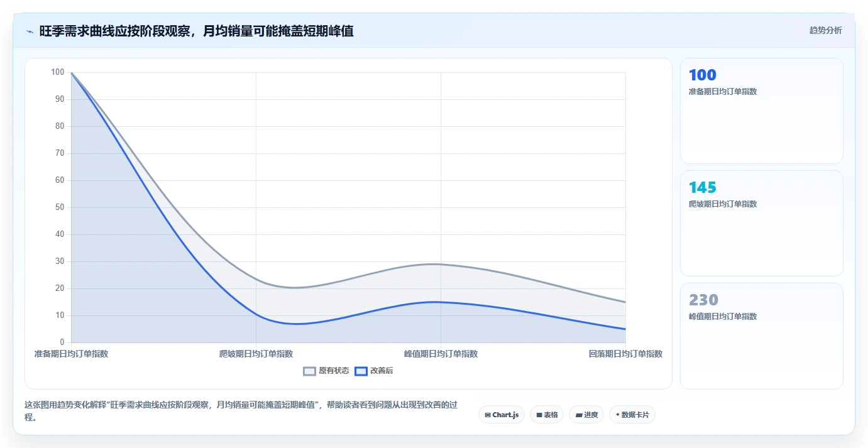Viewport: 868px width, 448px height.
Task: Toggle the 原有状态 legend series
Action: coord(326,371)
